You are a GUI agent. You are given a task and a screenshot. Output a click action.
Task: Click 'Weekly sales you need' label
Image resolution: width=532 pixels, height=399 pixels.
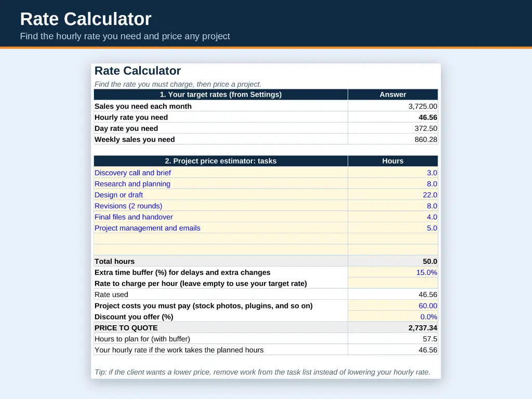click(x=135, y=139)
